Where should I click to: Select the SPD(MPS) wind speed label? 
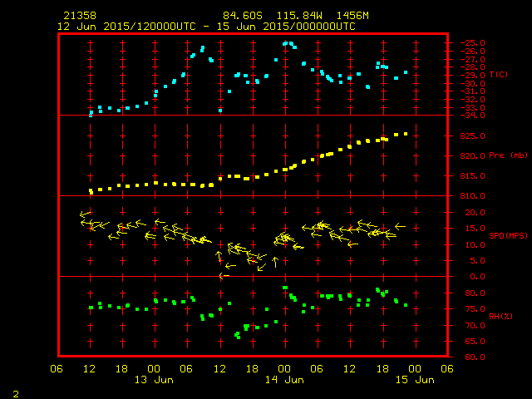tap(508, 235)
